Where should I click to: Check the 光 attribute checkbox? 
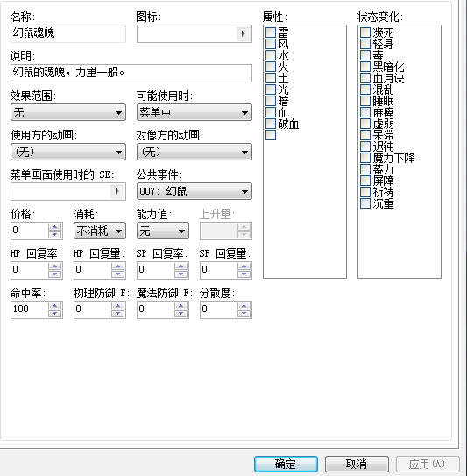(271, 89)
